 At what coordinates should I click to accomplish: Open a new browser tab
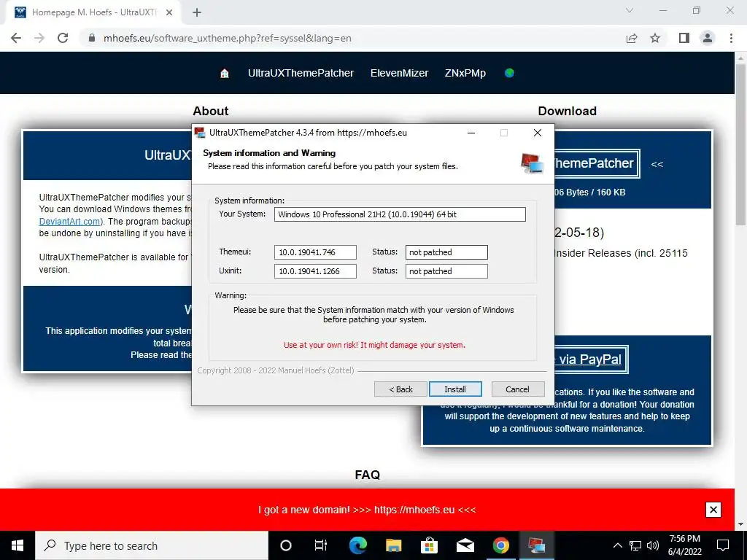pos(197,12)
